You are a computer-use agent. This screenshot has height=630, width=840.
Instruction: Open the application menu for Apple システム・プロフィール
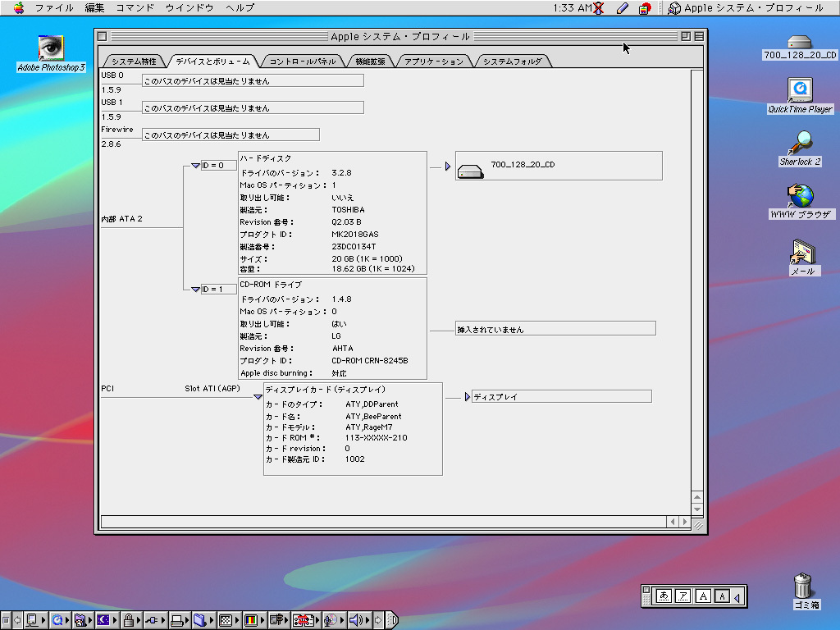(x=746, y=8)
